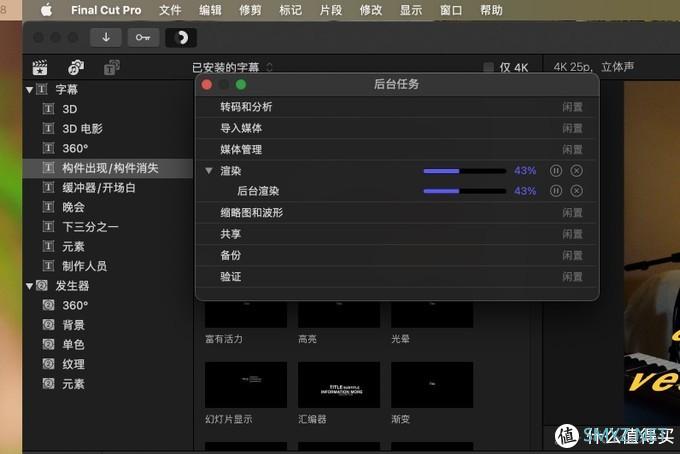Pause the 后台渲染 task

pos(556,191)
